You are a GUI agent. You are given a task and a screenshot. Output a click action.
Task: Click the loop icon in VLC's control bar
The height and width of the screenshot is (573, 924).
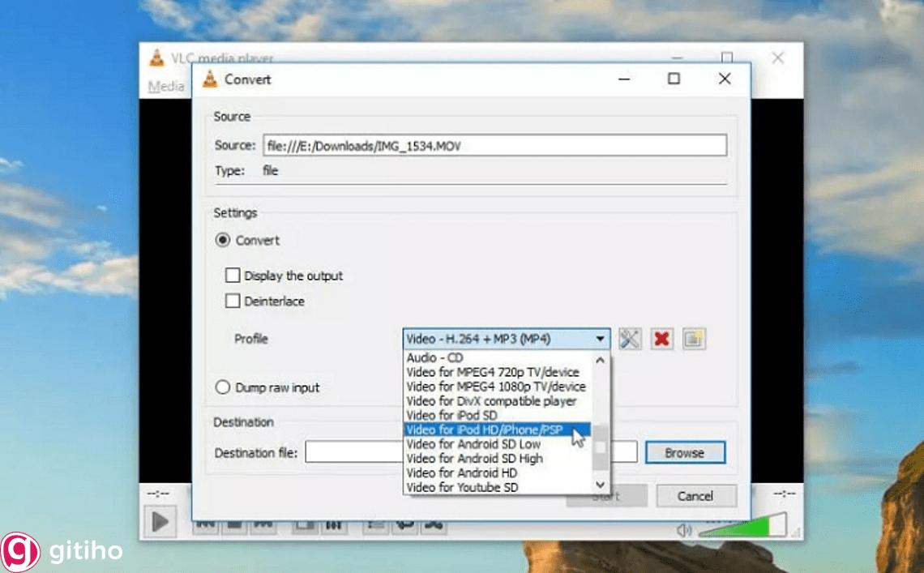point(405,525)
